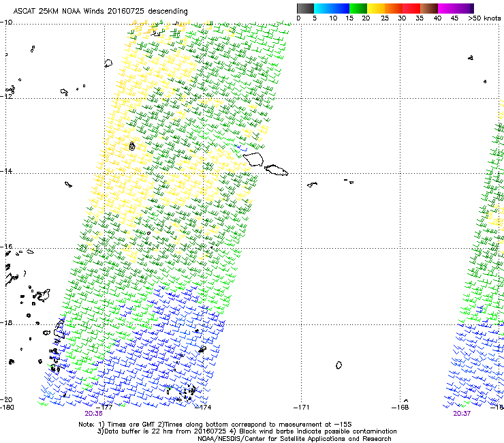Click the "-18" latitude label
The height and width of the screenshot is (443, 504).
point(6,322)
